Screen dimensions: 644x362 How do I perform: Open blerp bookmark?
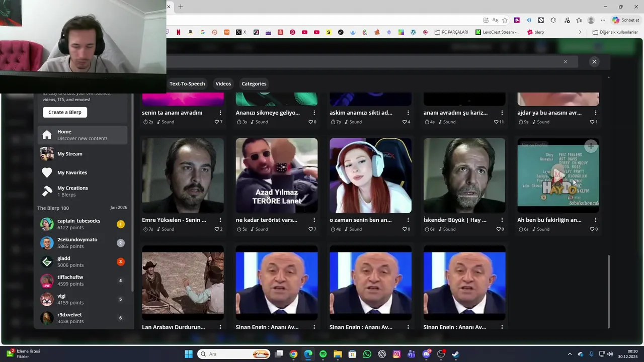(535, 32)
